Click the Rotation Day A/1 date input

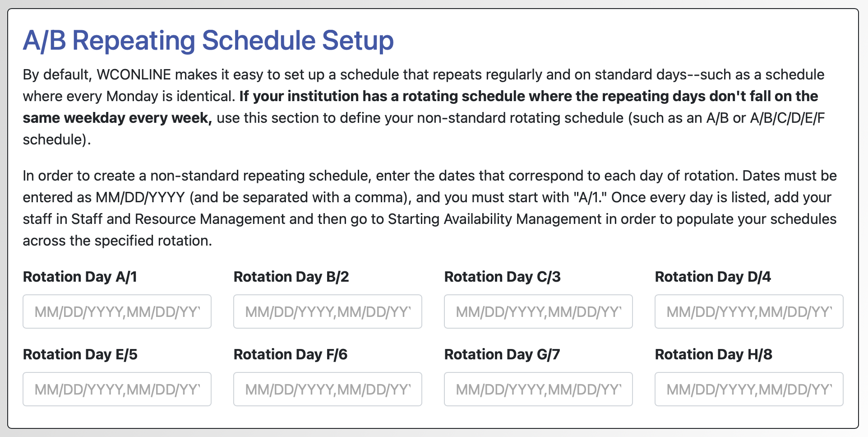click(117, 311)
